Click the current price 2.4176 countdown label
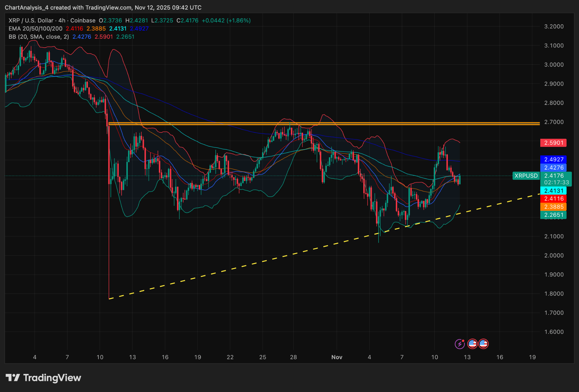Viewport: 579px width, 392px height. point(556,179)
